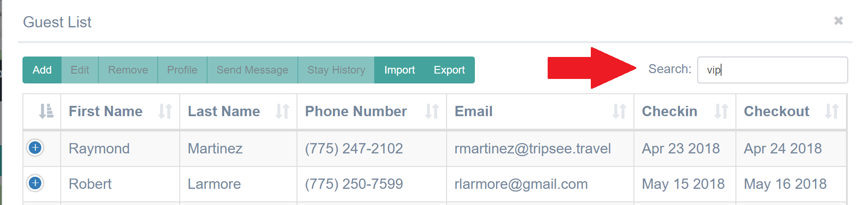Click the Import button
Screen dimensions: 868x205
[x=399, y=70]
